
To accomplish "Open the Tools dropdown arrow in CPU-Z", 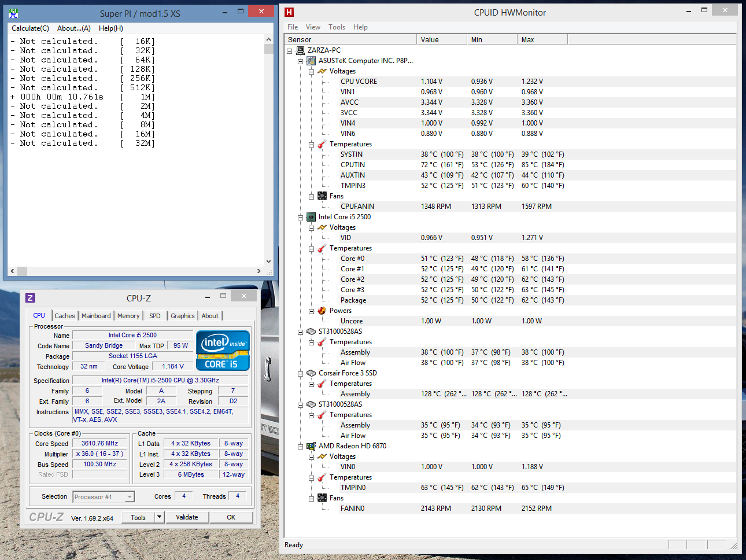I will (160, 517).
